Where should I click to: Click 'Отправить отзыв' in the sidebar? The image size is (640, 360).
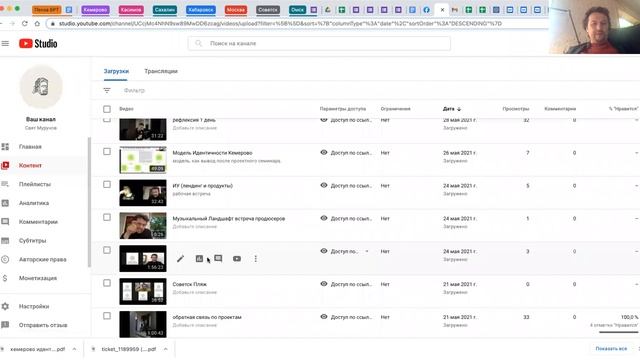click(43, 325)
